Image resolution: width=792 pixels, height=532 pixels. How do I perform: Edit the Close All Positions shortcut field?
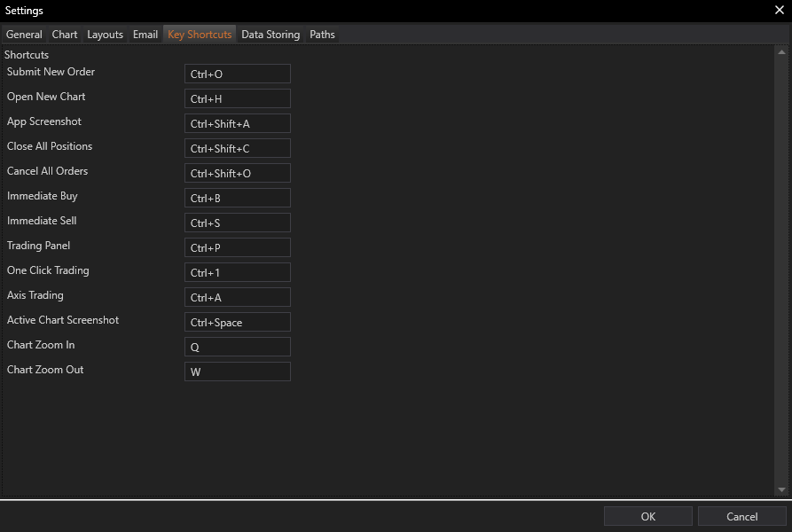tap(237, 148)
